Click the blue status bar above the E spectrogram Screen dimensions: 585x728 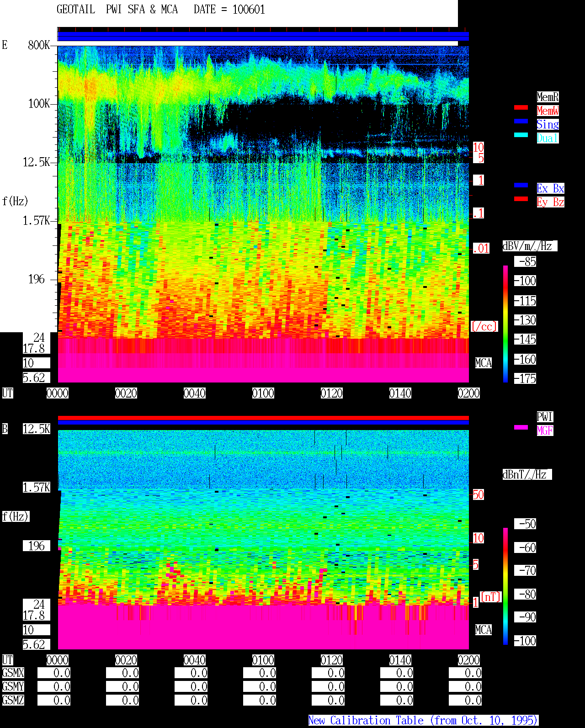[263, 36]
